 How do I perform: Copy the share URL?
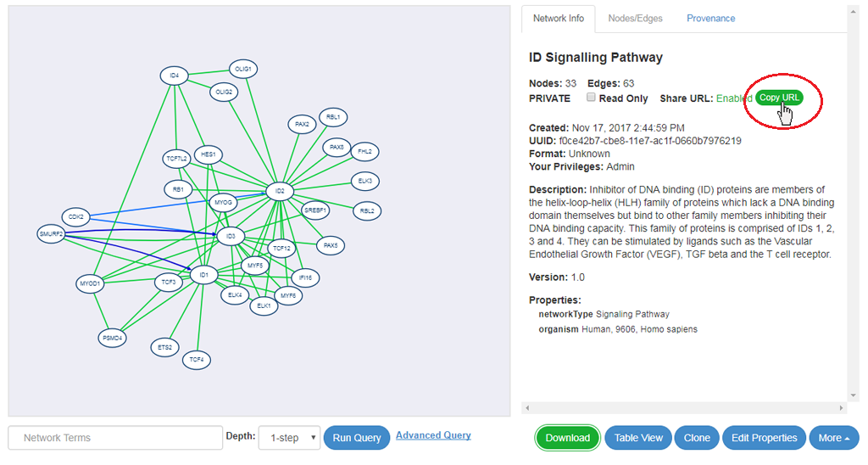pyautogui.click(x=779, y=98)
